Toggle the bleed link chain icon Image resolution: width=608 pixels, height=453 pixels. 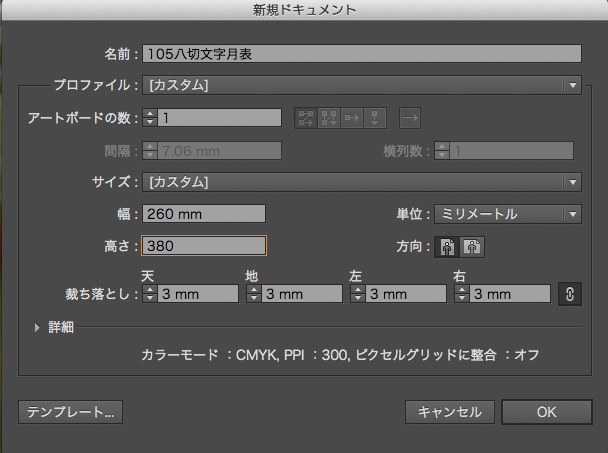(x=570, y=294)
